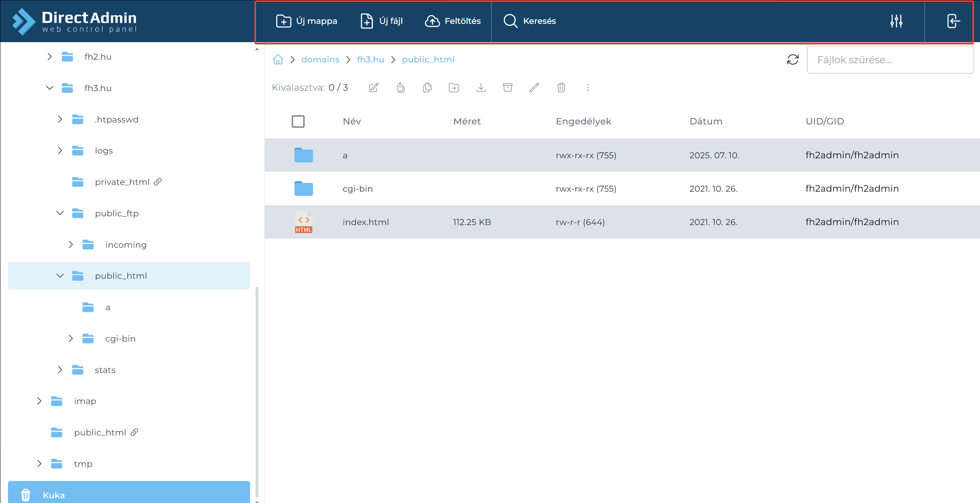Expand the .htpasswd tree node
Viewport: 980px width, 503px height.
coord(60,119)
